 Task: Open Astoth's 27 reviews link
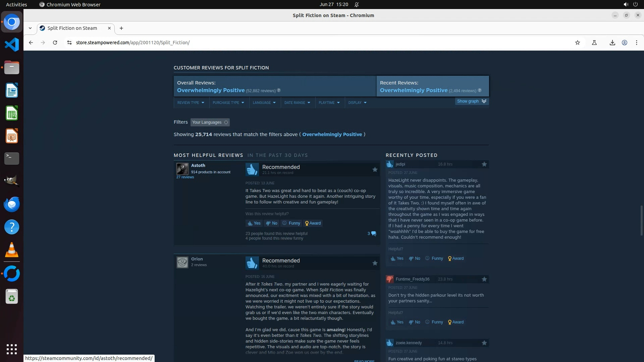(185, 177)
